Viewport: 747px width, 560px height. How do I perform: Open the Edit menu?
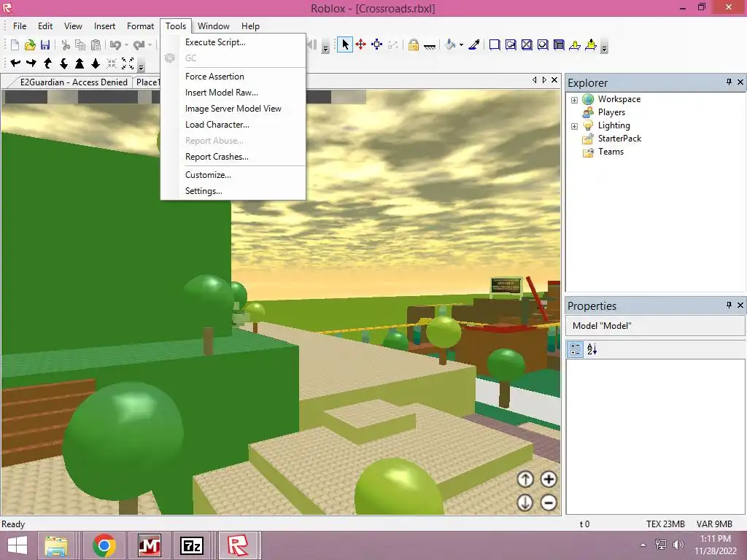tap(45, 26)
